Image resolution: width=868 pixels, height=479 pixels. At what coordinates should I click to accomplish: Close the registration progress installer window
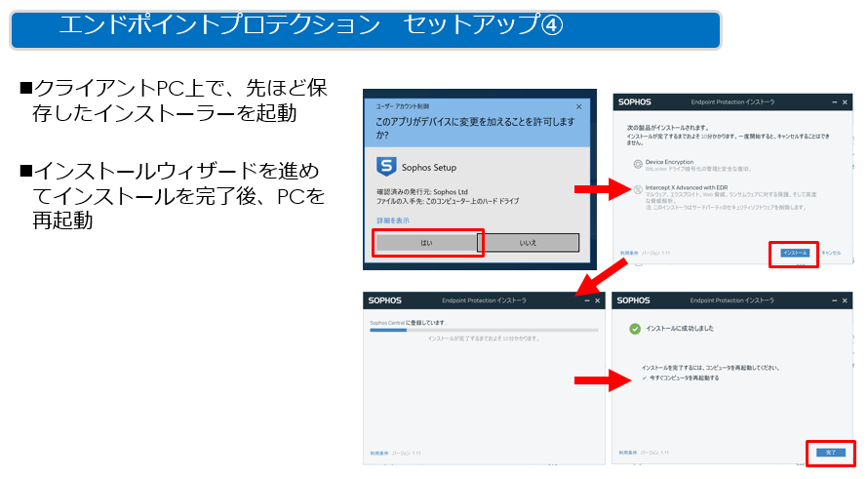point(597,300)
